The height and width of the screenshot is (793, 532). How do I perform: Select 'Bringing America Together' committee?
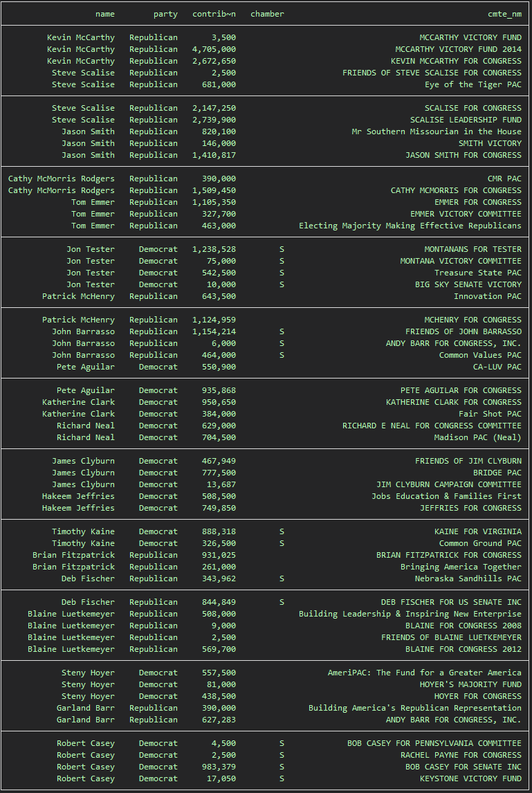[x=461, y=567]
